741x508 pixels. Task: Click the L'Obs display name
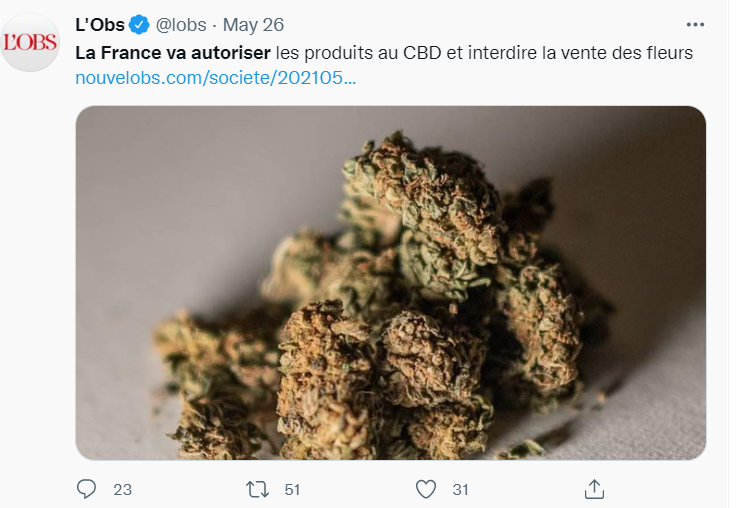tap(100, 25)
